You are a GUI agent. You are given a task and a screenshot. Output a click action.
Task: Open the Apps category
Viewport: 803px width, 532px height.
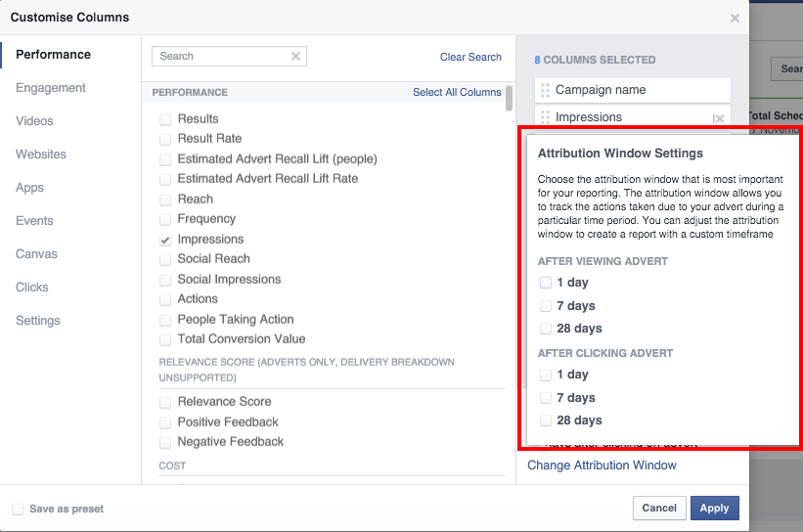pos(29,188)
